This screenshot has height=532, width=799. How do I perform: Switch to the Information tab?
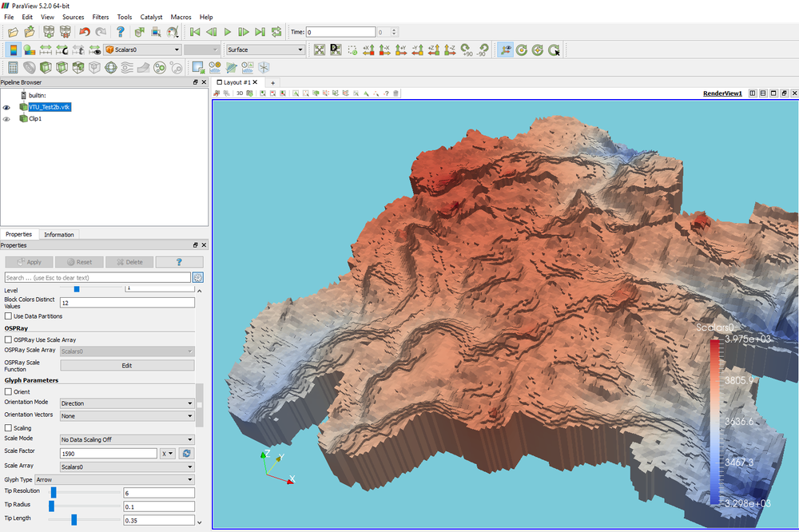(58, 234)
